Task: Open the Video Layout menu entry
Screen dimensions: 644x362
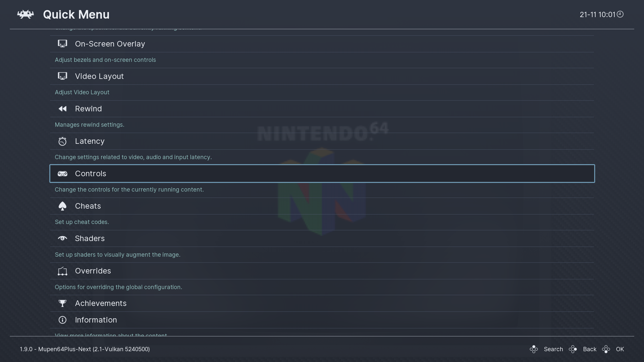Action: [x=322, y=76]
